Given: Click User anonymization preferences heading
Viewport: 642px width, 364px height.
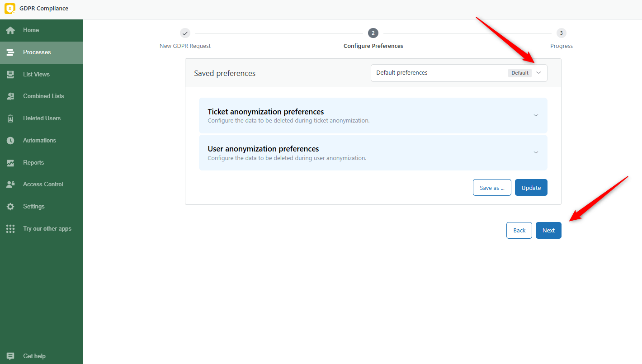Looking at the screenshot, I should tap(263, 149).
